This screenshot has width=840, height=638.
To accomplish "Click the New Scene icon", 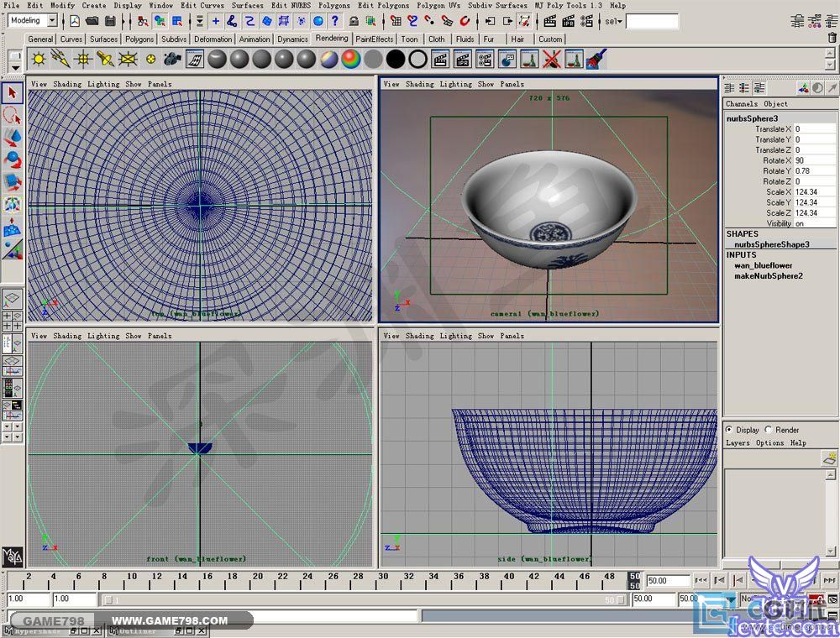I will click(x=75, y=22).
